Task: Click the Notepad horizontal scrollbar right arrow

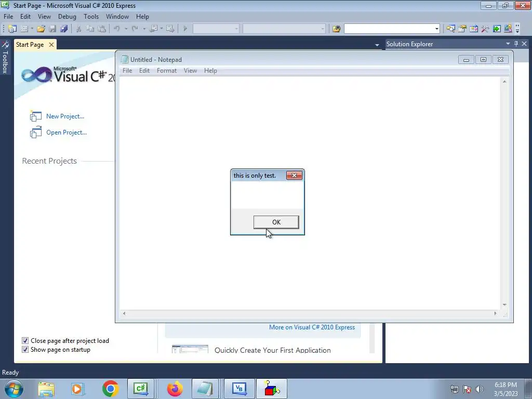Action: (x=495, y=313)
